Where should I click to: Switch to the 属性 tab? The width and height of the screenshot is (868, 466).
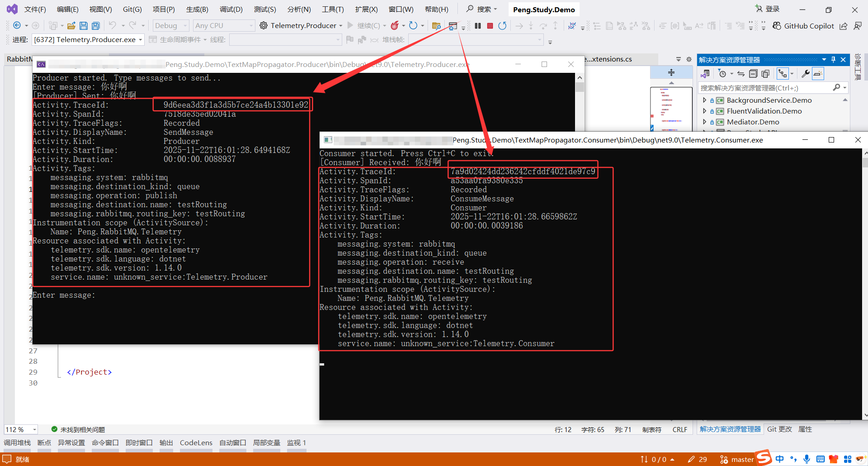tap(805, 429)
